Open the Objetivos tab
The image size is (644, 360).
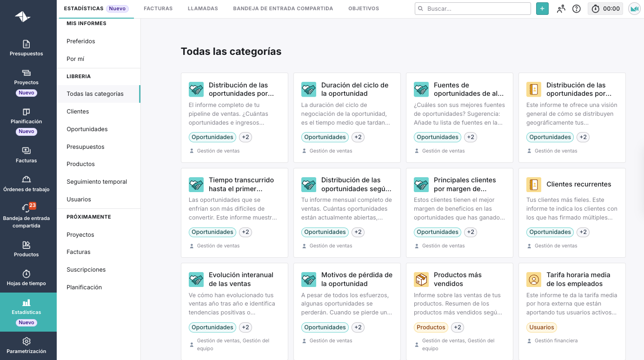[364, 8]
